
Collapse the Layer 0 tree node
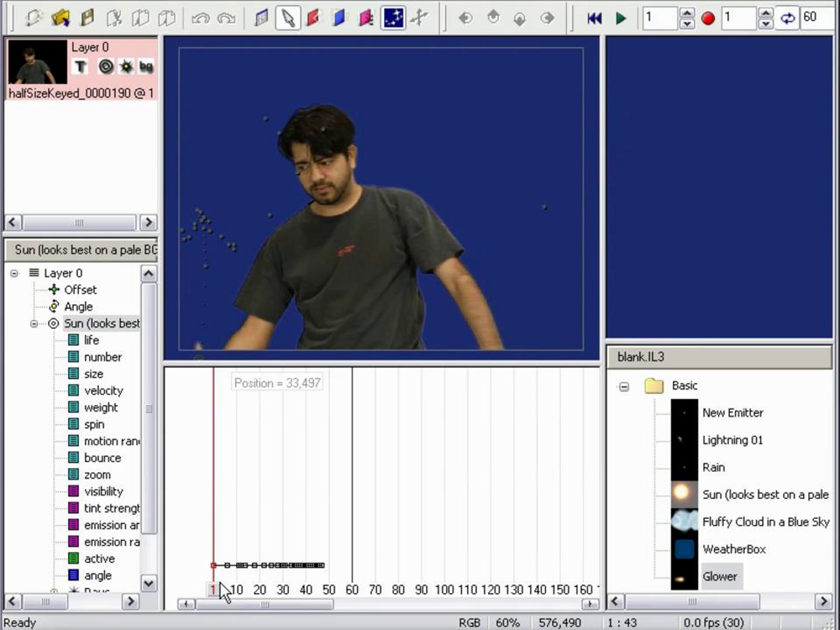(x=14, y=273)
